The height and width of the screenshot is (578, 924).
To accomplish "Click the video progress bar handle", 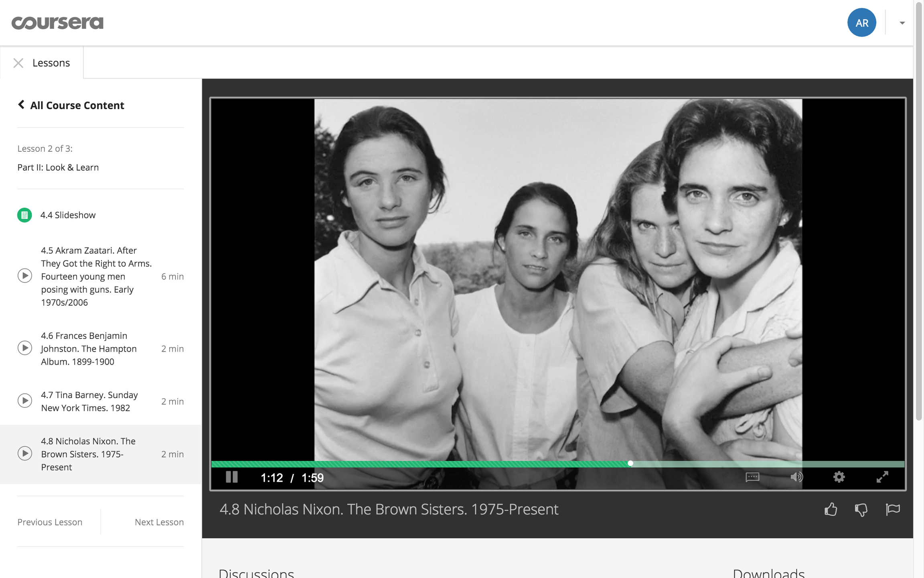I will (630, 464).
